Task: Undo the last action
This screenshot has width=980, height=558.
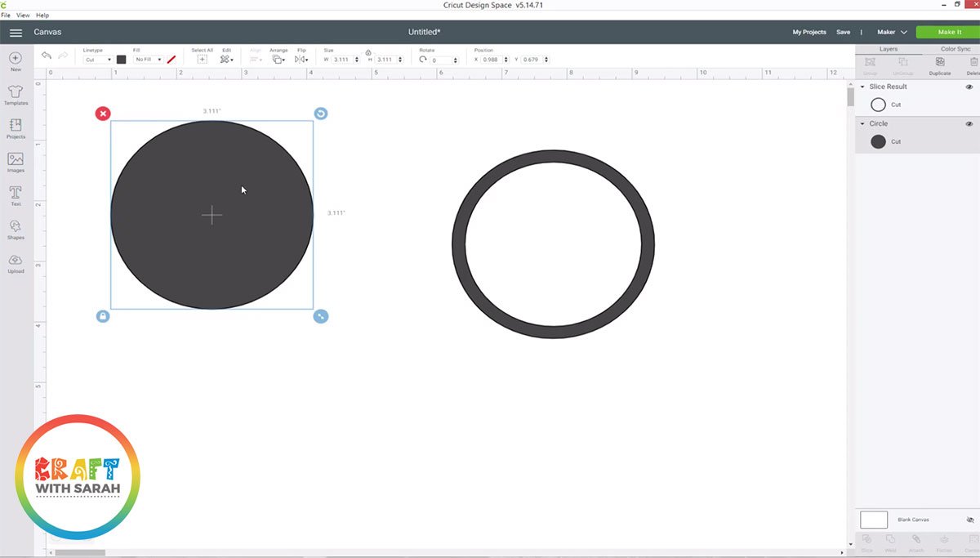Action: (x=47, y=56)
